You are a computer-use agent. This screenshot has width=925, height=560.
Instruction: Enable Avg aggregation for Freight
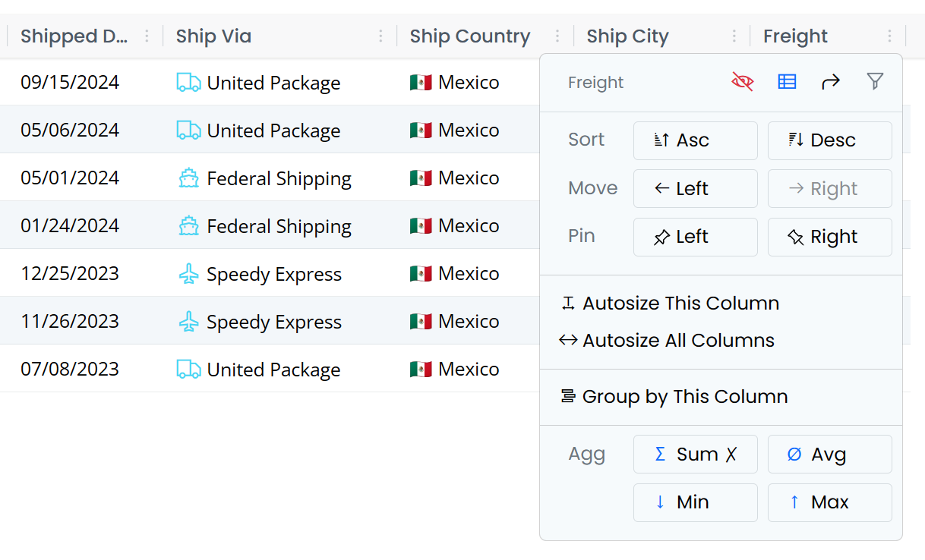click(x=829, y=455)
